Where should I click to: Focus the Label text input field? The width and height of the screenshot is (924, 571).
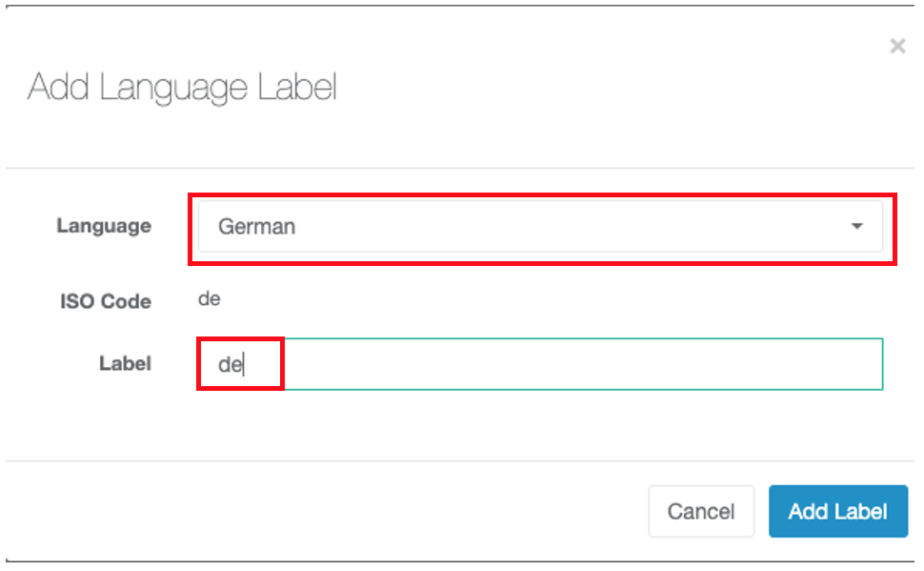coord(540,364)
